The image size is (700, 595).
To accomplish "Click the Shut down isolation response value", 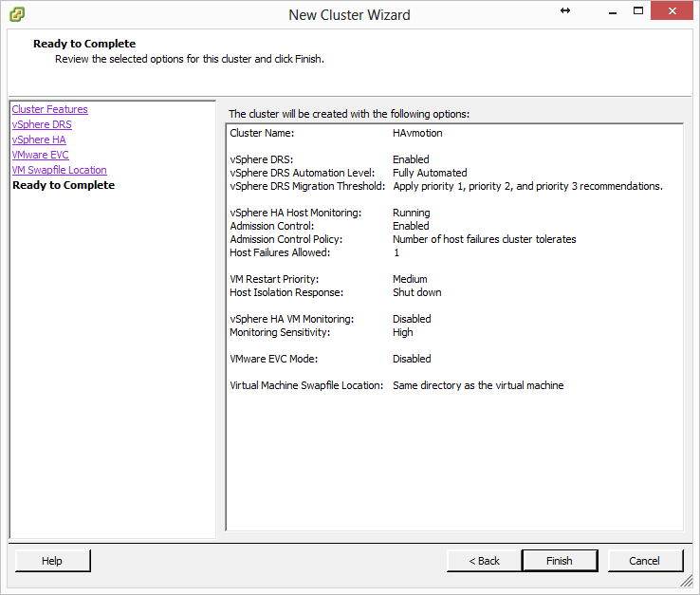I will 417,292.
